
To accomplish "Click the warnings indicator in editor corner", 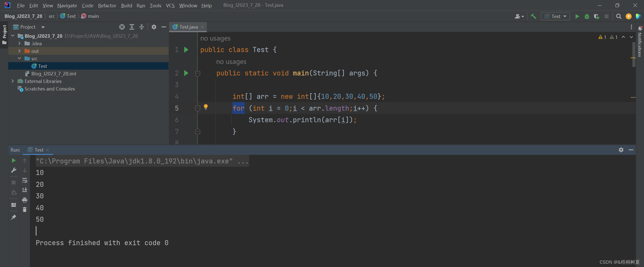I will (x=608, y=37).
